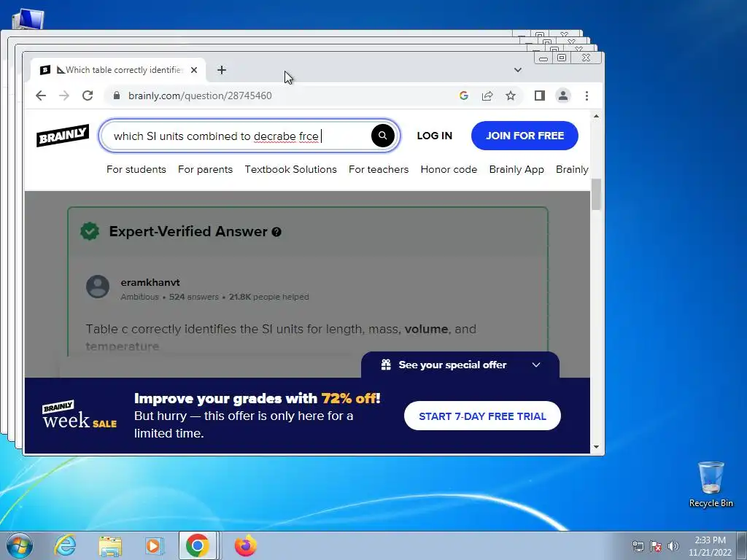Screen dimensions: 747x560
Task: Click the scrollbar down arrow
Action: [596, 447]
